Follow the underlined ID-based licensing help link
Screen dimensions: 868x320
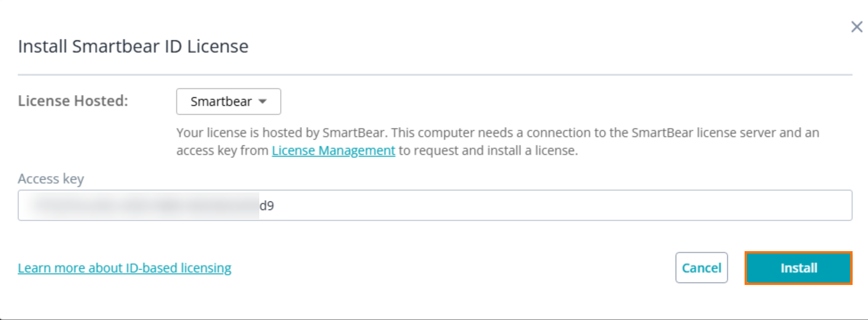click(125, 268)
